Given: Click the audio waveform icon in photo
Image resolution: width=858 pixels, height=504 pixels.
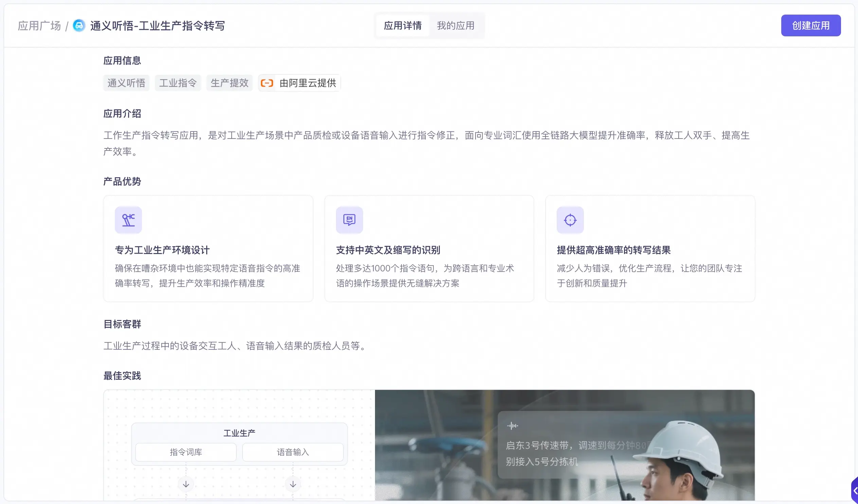Looking at the screenshot, I should (x=513, y=426).
